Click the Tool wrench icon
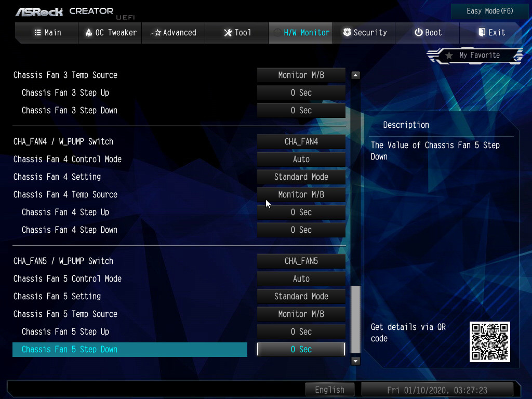The height and width of the screenshot is (399, 532). [x=228, y=33]
